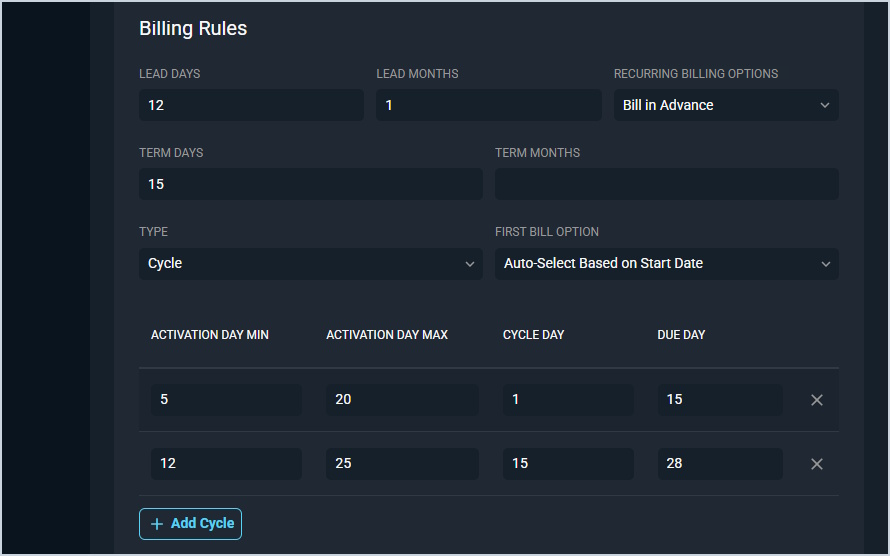This screenshot has height=556, width=890.
Task: Expand the Type dropdown showing Cycle
Action: 310,264
